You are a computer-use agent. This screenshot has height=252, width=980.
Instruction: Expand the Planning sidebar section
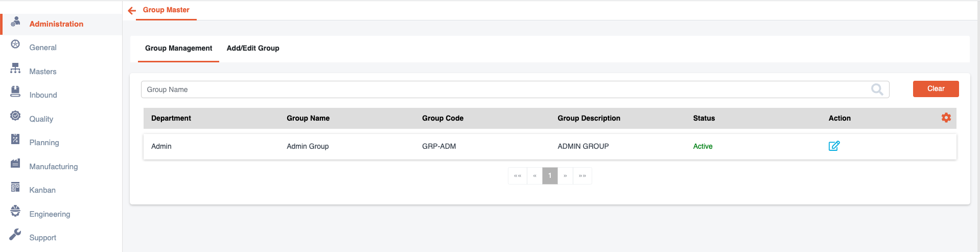[x=44, y=143]
